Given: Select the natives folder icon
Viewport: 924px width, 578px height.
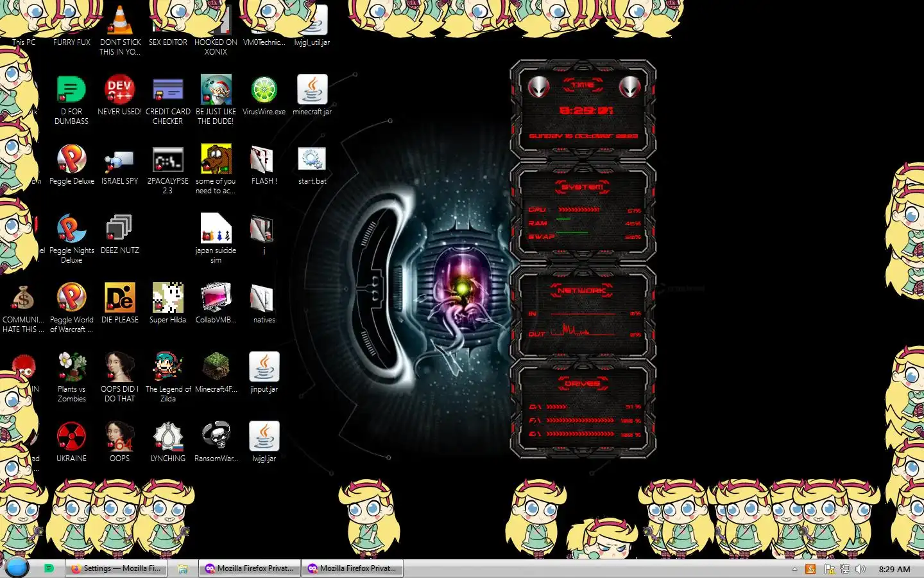Looking at the screenshot, I should 264,303.
